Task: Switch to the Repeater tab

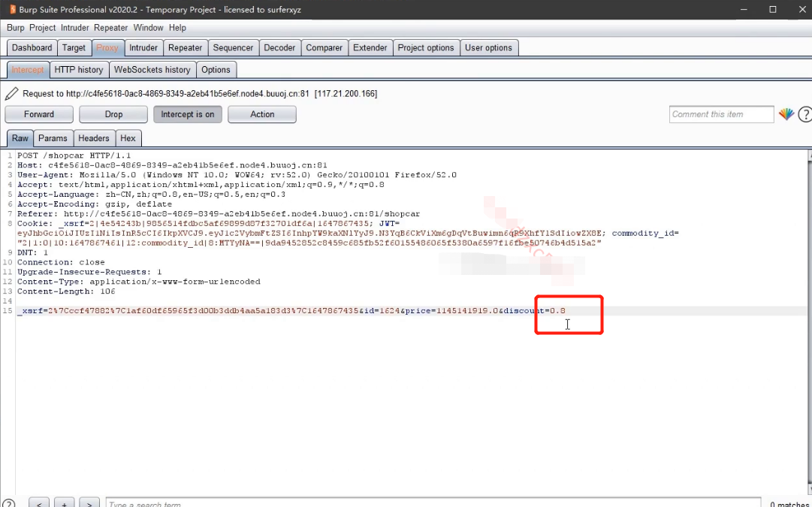Action: pos(185,47)
